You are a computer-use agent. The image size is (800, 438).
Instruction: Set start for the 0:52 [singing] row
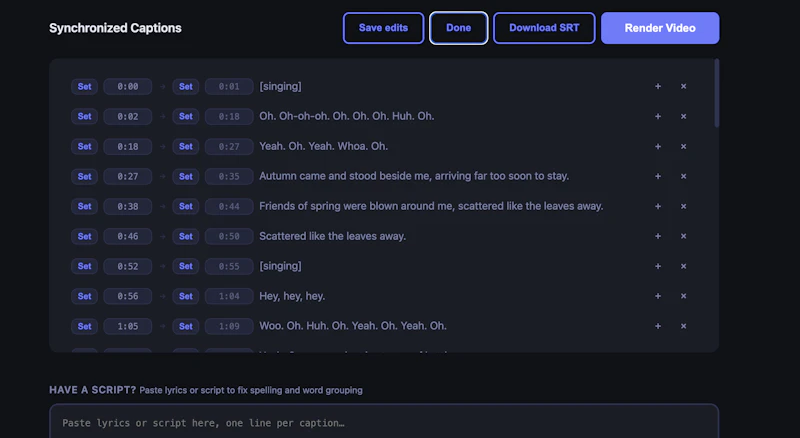pos(84,266)
